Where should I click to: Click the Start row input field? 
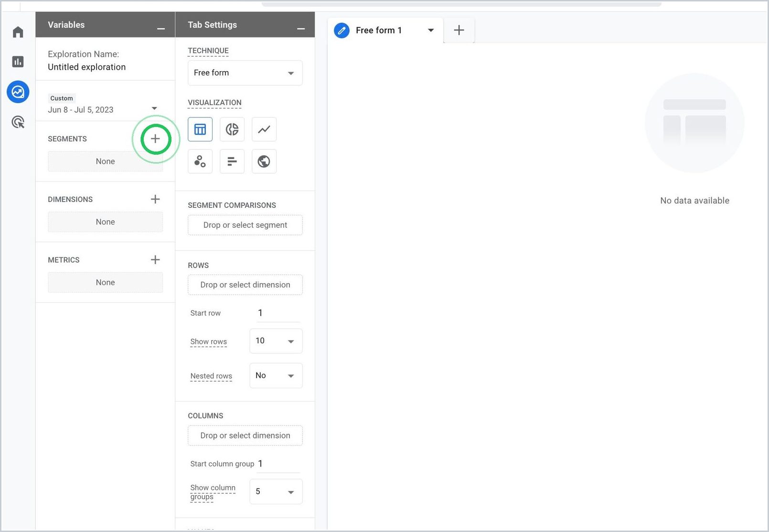(278, 313)
